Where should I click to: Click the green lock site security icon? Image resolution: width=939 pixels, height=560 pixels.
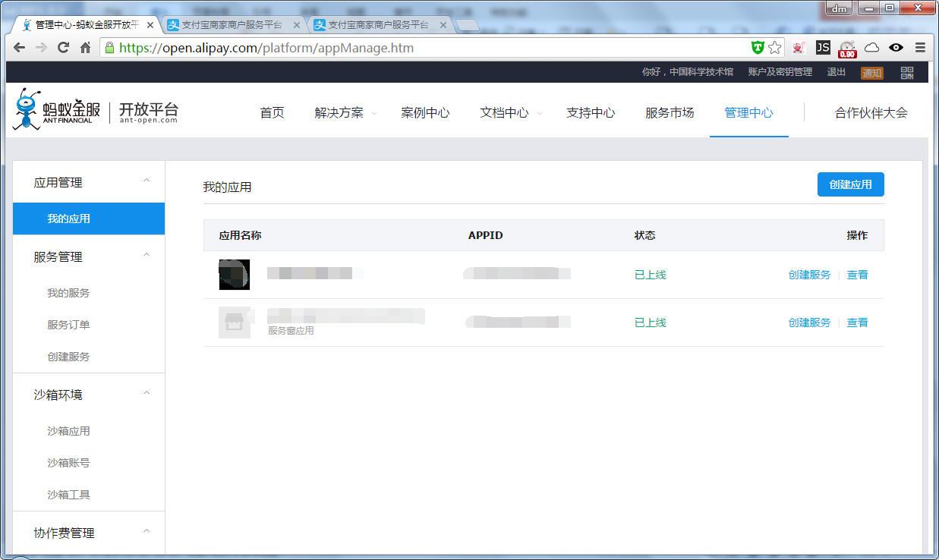pos(109,47)
